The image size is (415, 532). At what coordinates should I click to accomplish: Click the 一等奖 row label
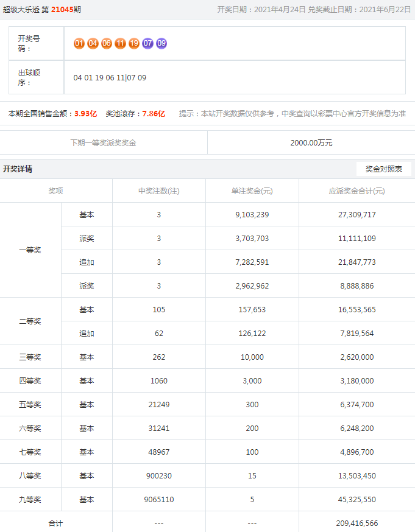click(30, 250)
